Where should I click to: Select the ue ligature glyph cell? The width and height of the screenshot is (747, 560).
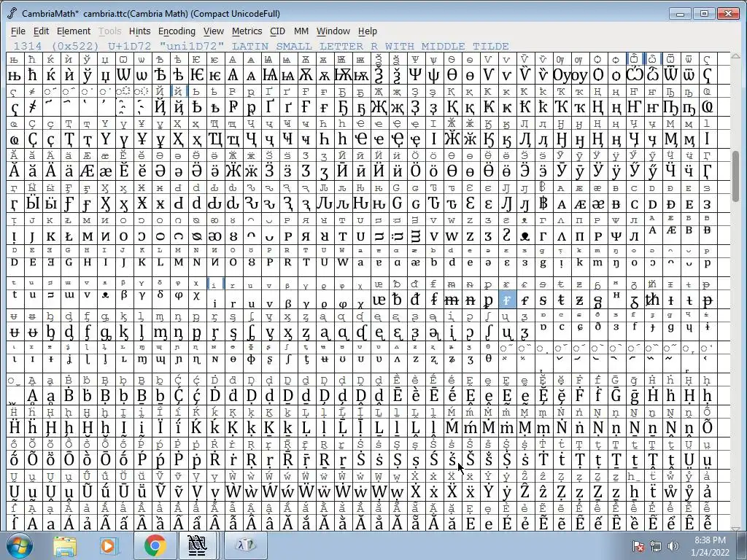pos(379,300)
